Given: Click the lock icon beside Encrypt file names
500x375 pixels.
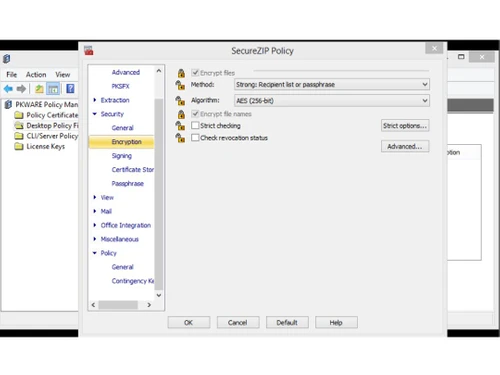Looking at the screenshot, I should pos(181,114).
